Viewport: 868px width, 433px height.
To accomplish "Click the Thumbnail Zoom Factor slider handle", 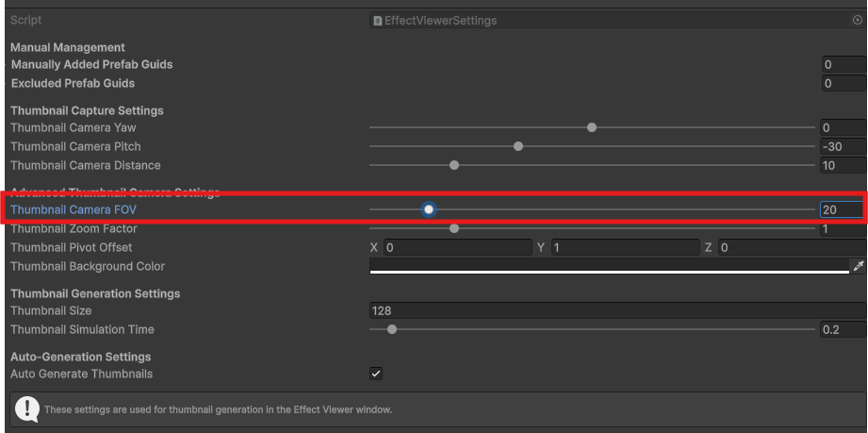I will point(454,228).
